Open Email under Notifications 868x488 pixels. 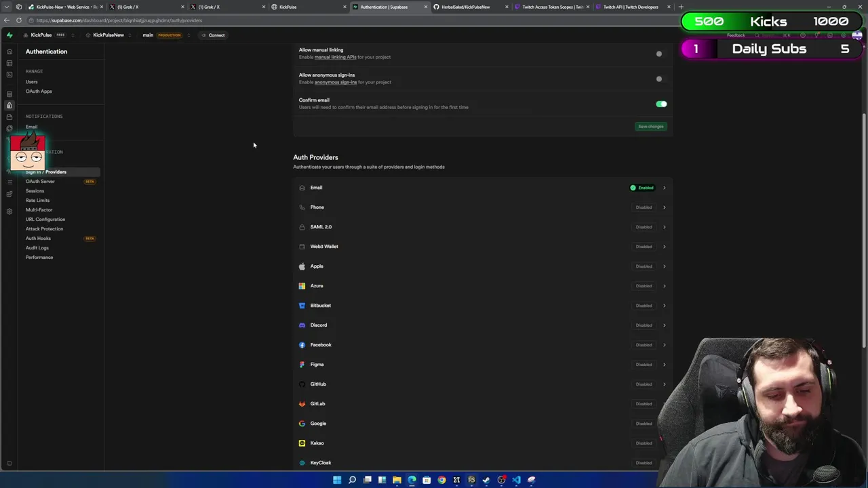point(32,127)
